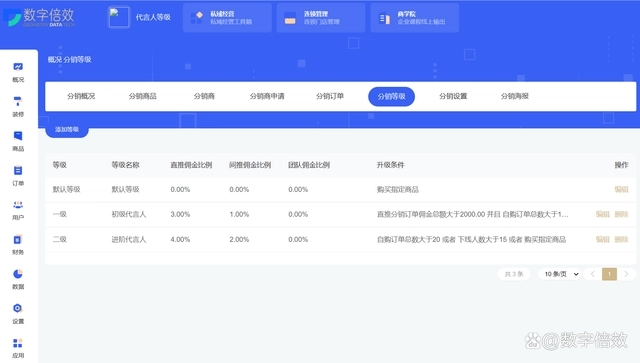Click the 升级条件 column header
Viewport: 640px width, 363px height.
click(390, 165)
